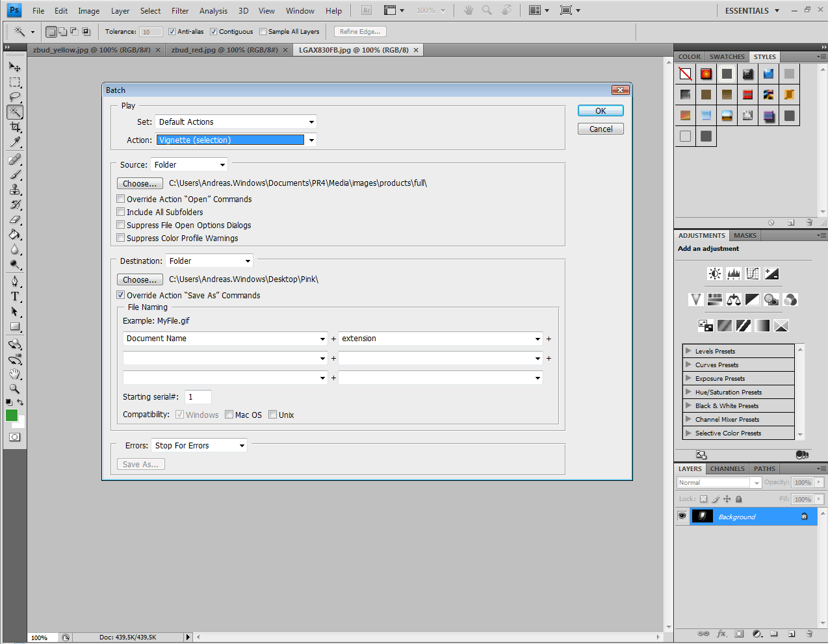
Task: Add a Curves adjustment
Action: click(x=752, y=274)
